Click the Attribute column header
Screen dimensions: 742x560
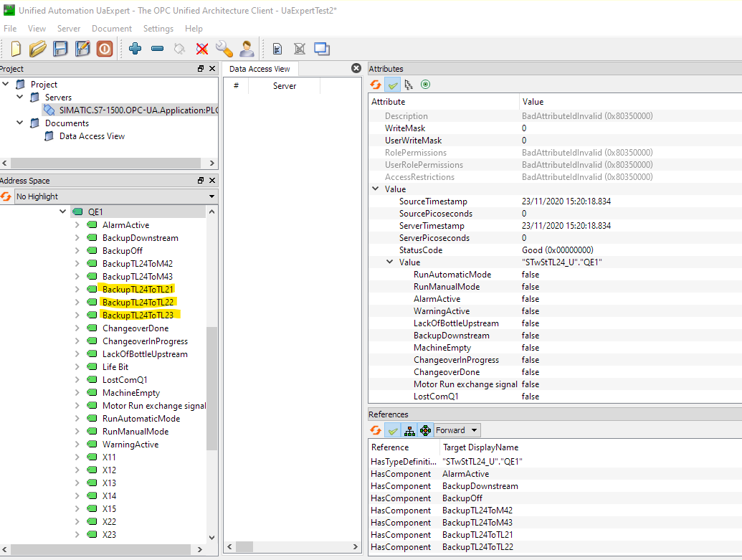[444, 102]
